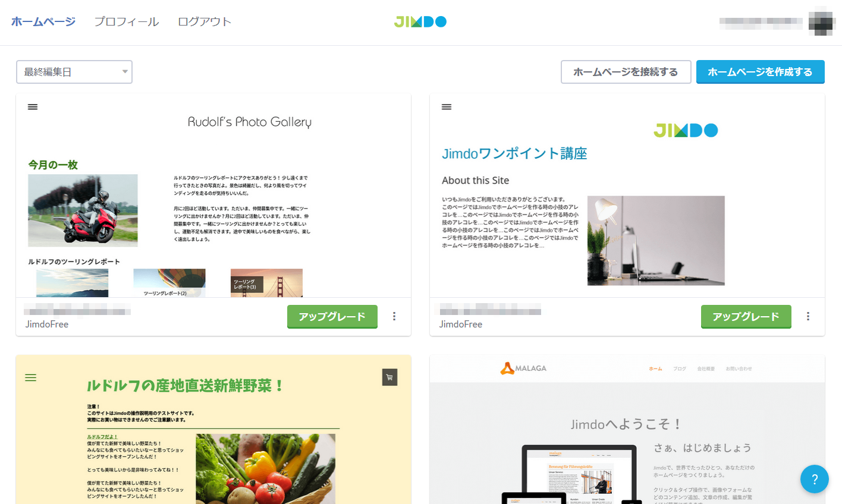Click 会社概要 in the MALAGA preview navigation
The width and height of the screenshot is (842, 504).
click(706, 369)
